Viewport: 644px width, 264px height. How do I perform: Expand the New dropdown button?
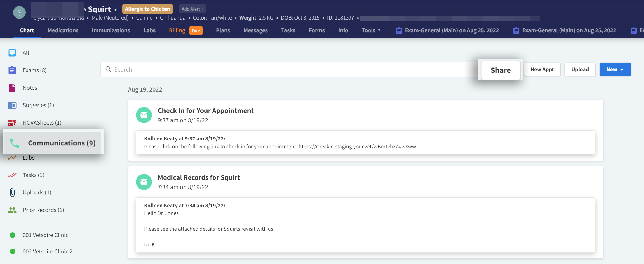click(615, 69)
